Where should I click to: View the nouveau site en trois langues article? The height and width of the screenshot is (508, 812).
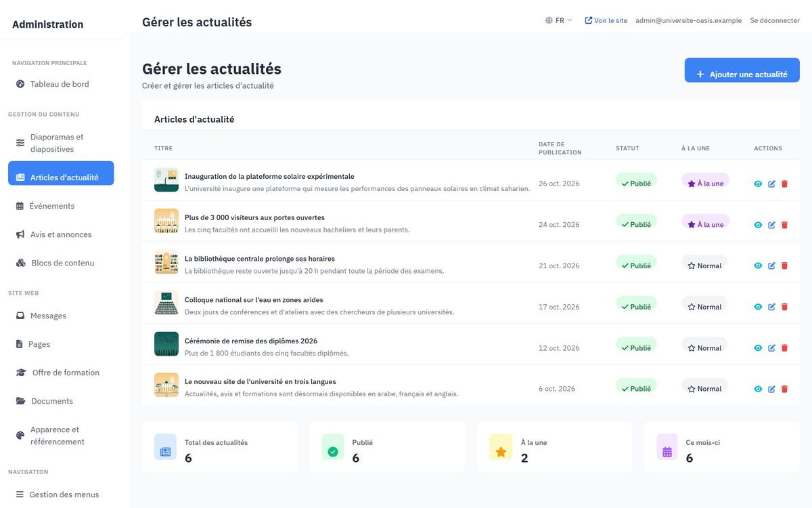click(x=758, y=389)
